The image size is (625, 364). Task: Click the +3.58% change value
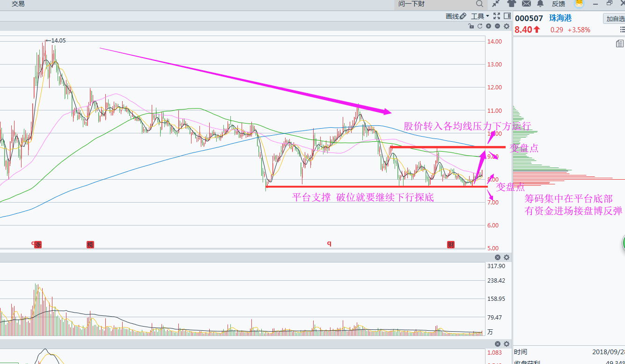(x=579, y=30)
